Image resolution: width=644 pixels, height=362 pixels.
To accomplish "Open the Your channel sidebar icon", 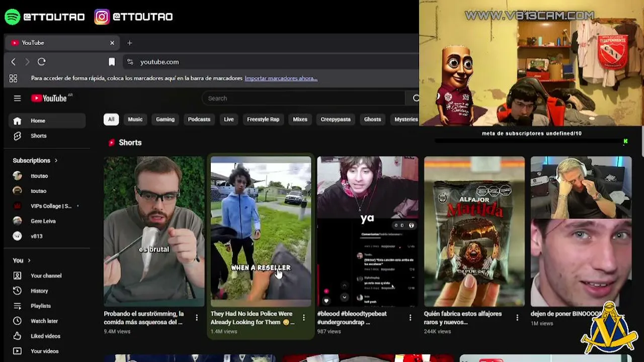I will pos(18,276).
